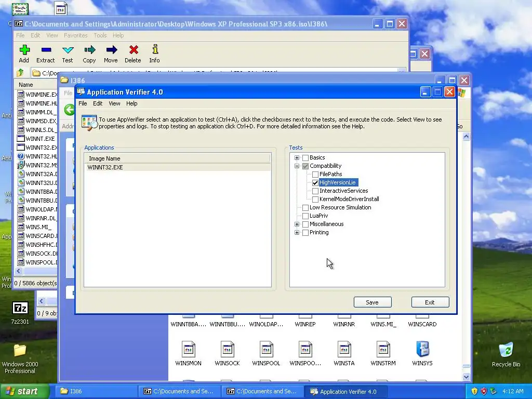Image resolution: width=532 pixels, height=399 pixels.
Task: Click the Move icon in 7-Zip toolbar
Action: click(111, 50)
